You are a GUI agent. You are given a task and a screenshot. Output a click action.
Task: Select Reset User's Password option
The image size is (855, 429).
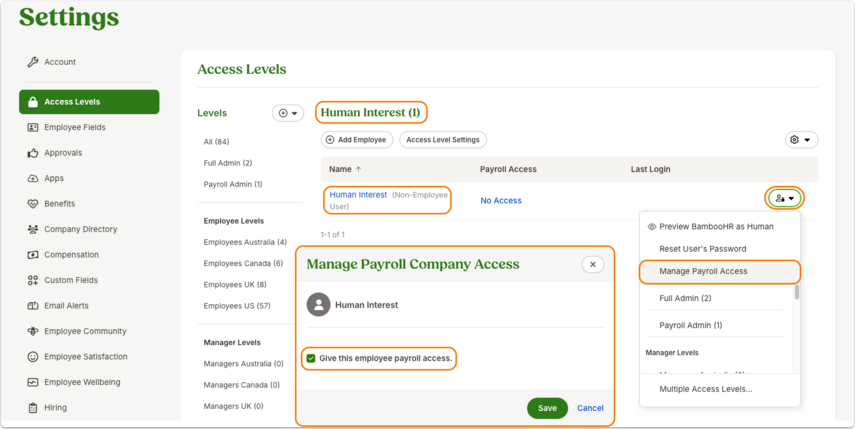[702, 249]
